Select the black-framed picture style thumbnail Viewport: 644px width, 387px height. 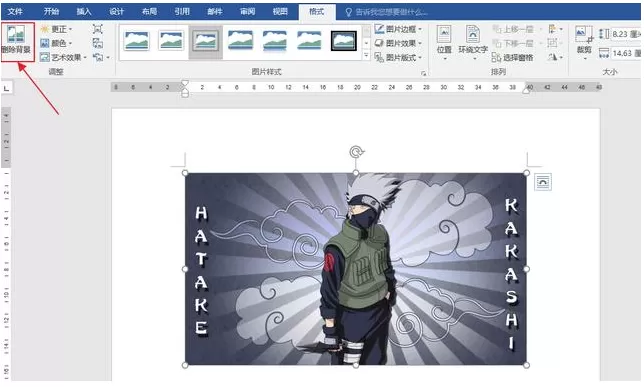point(344,41)
